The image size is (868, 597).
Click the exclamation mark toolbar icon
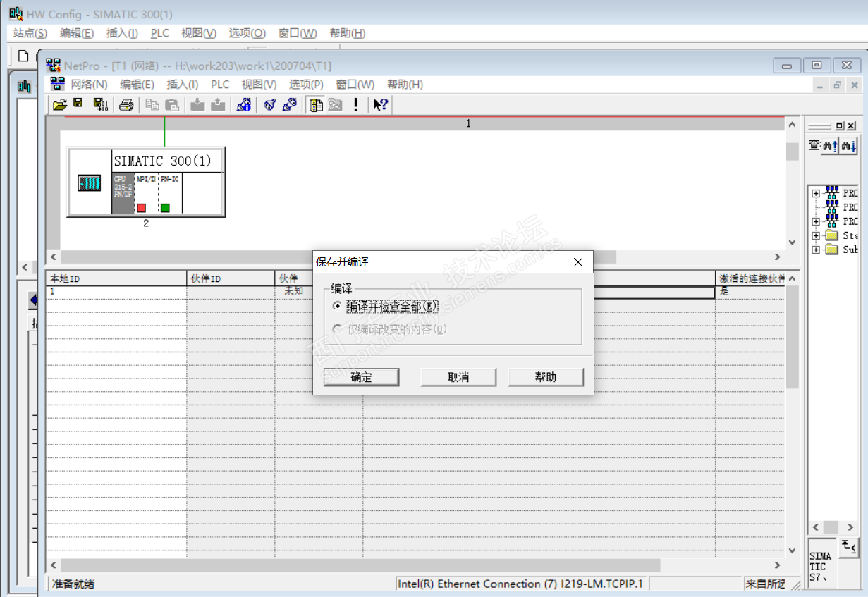pyautogui.click(x=356, y=105)
